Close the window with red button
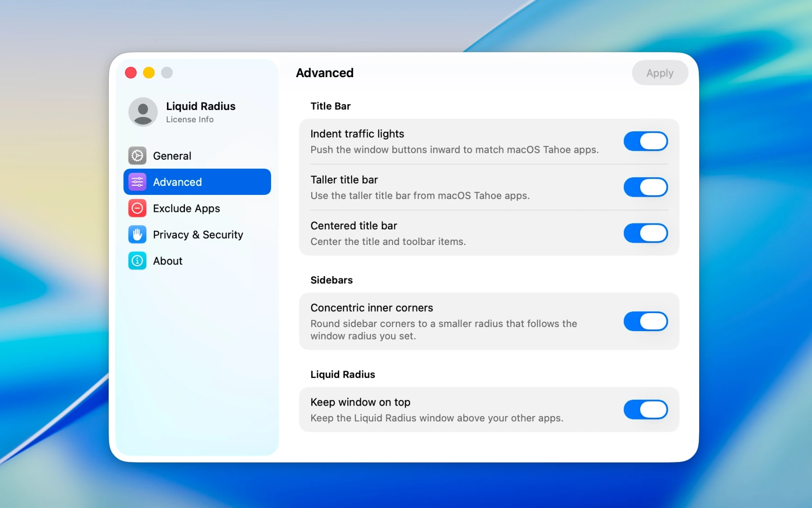This screenshot has height=508, width=812. pyautogui.click(x=131, y=73)
